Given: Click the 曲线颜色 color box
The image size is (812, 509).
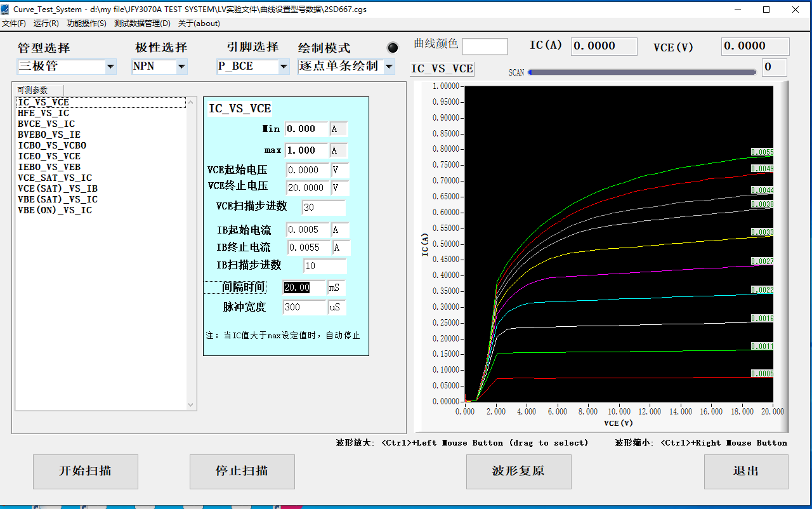Looking at the screenshot, I should point(485,46).
